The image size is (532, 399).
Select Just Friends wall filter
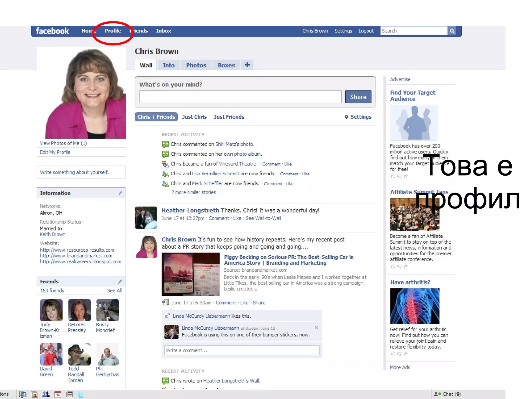(229, 117)
